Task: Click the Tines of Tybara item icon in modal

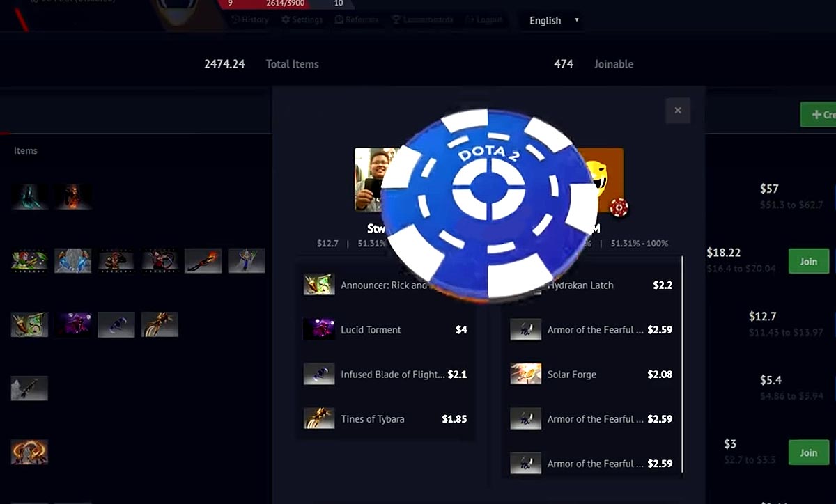Action: click(319, 418)
